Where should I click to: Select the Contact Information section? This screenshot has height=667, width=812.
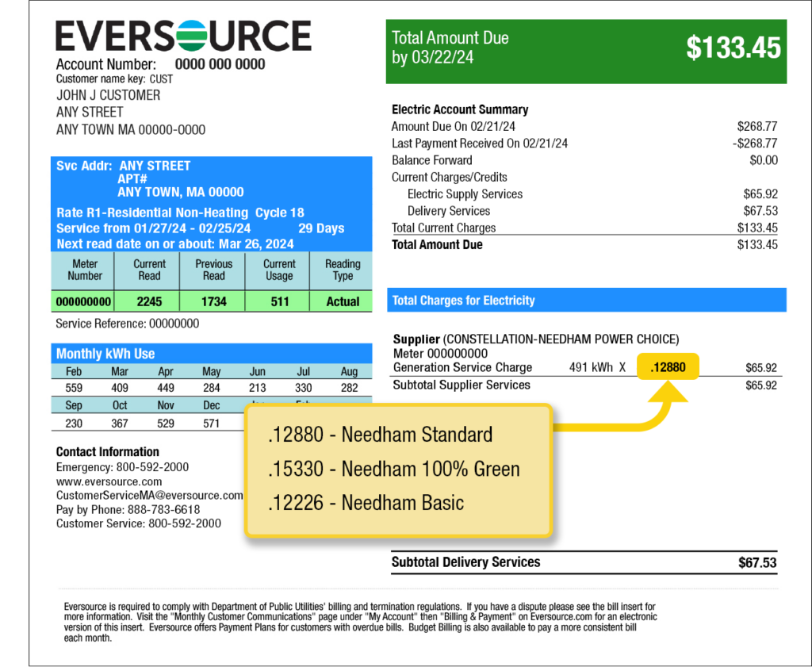tap(106, 451)
